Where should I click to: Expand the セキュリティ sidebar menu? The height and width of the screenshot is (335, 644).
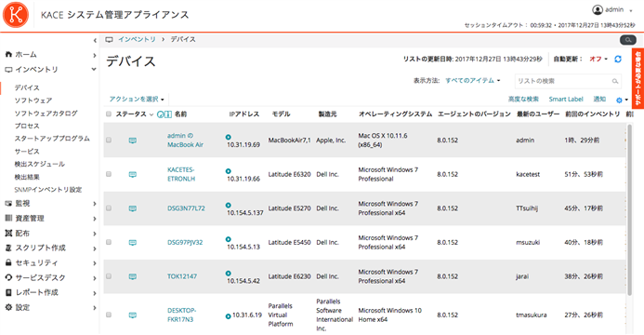pos(49,263)
